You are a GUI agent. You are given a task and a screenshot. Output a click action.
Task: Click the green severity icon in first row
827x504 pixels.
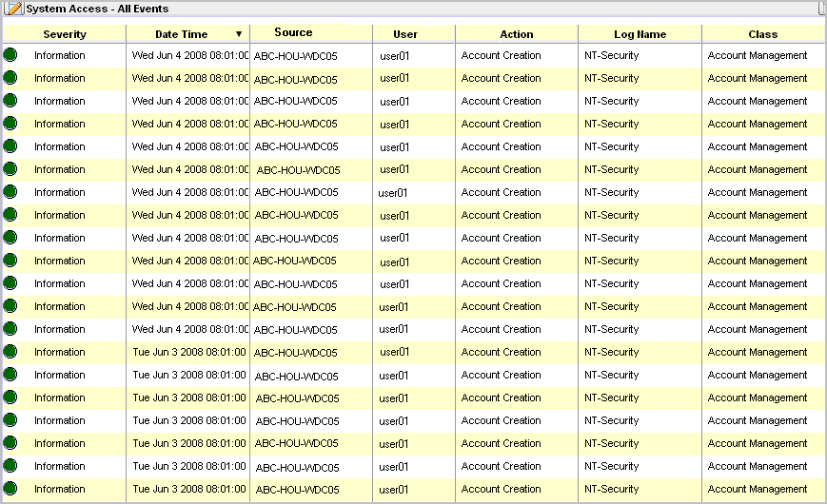[10, 55]
